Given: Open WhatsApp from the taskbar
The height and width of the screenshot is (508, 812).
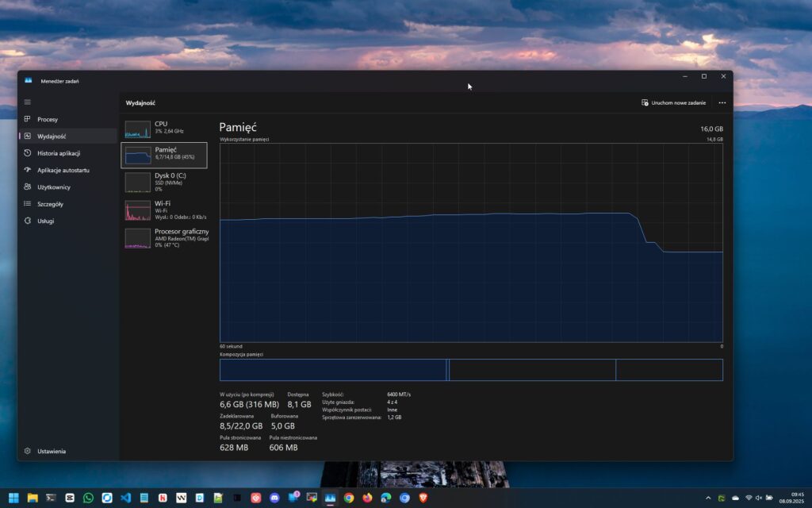Looking at the screenshot, I should (88, 498).
